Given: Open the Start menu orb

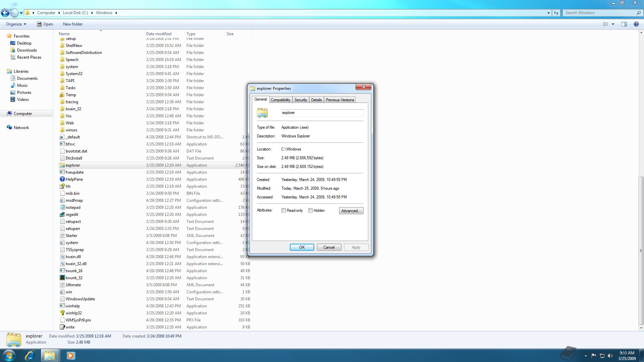Looking at the screenshot, I should [x=9, y=356].
